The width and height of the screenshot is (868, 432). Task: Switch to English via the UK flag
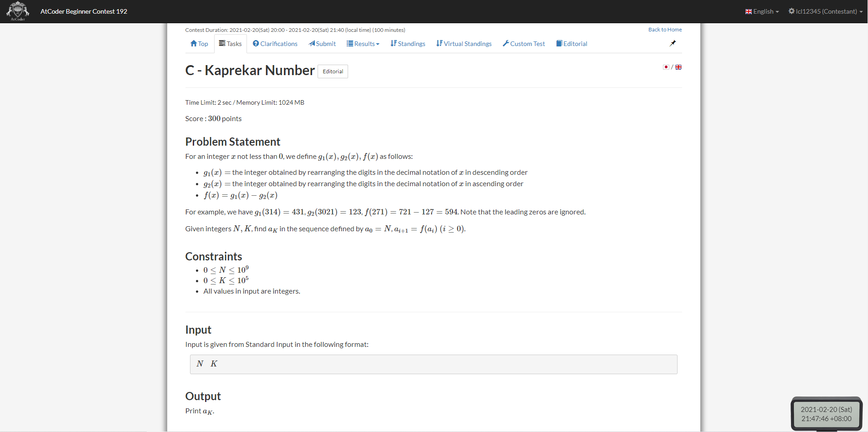(x=678, y=67)
